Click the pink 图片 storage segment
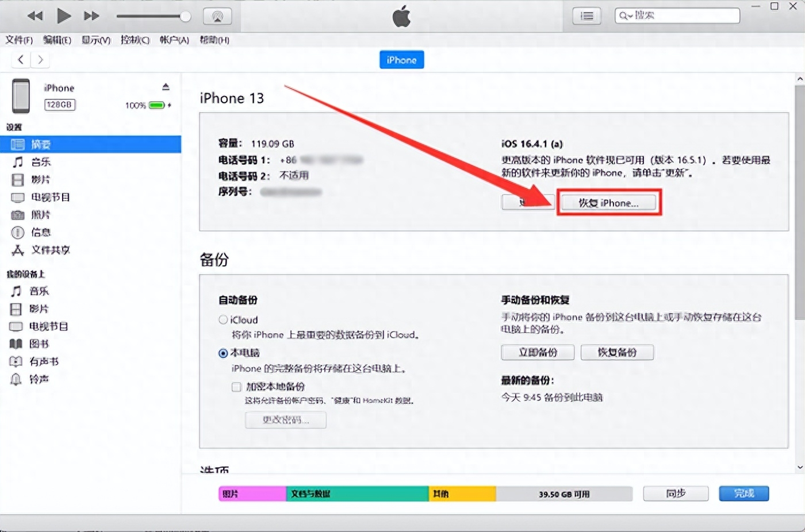 [252, 494]
